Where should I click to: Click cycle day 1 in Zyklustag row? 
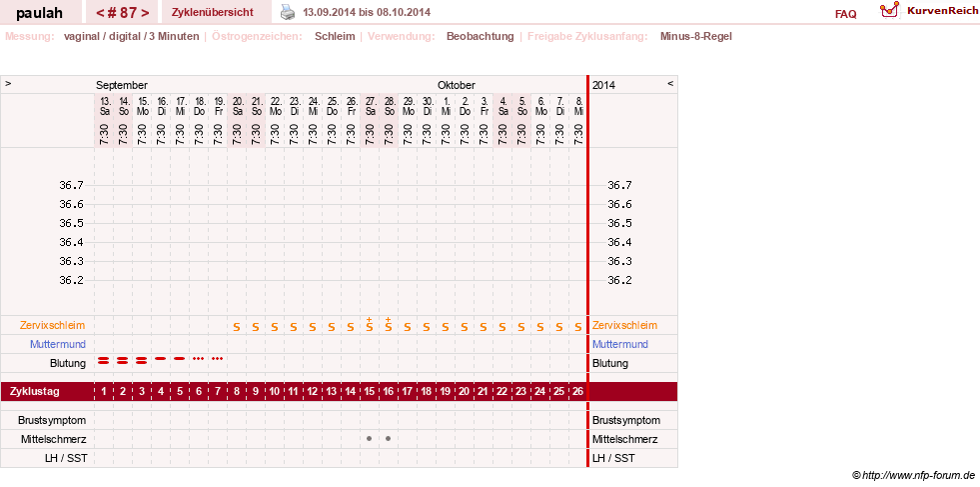pyautogui.click(x=104, y=392)
